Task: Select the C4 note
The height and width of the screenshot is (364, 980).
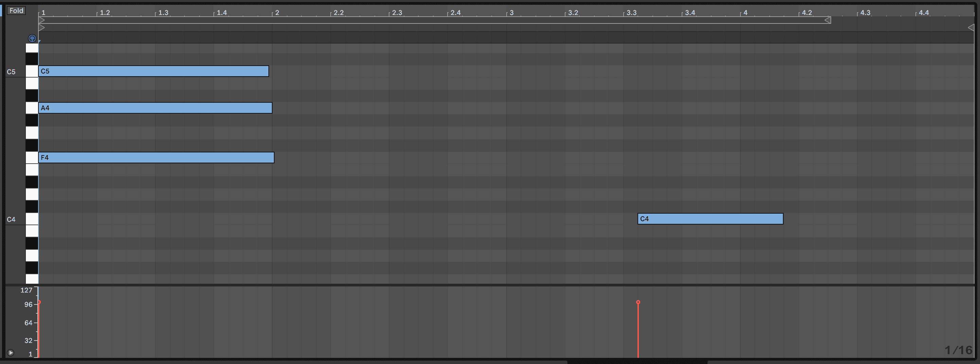Action: click(x=710, y=219)
